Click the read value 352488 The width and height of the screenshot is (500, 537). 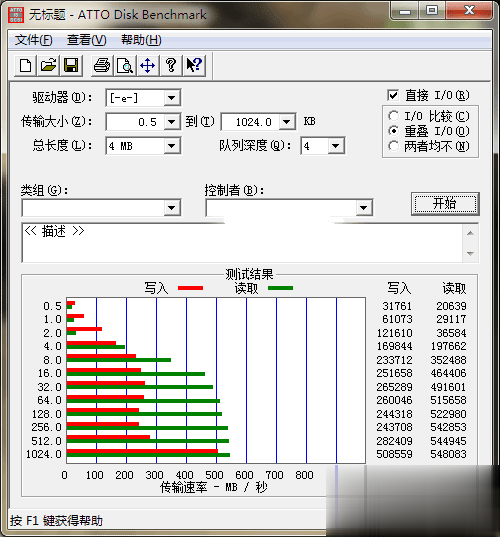[448, 360]
